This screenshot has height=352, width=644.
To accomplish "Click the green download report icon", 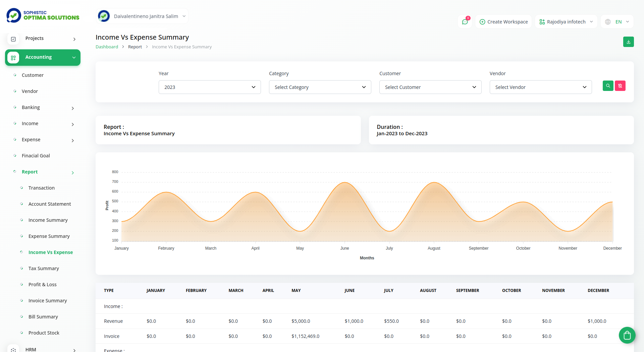I will click(x=628, y=42).
